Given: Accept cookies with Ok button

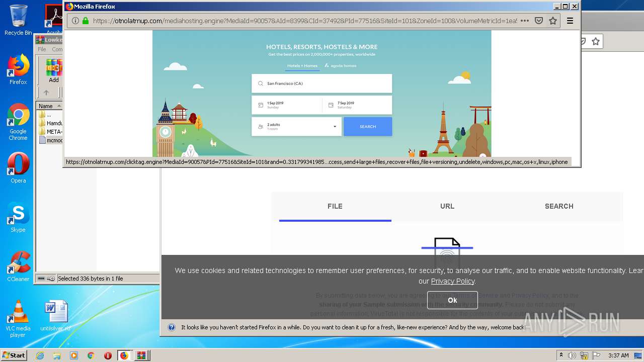Looking at the screenshot, I should (452, 300).
